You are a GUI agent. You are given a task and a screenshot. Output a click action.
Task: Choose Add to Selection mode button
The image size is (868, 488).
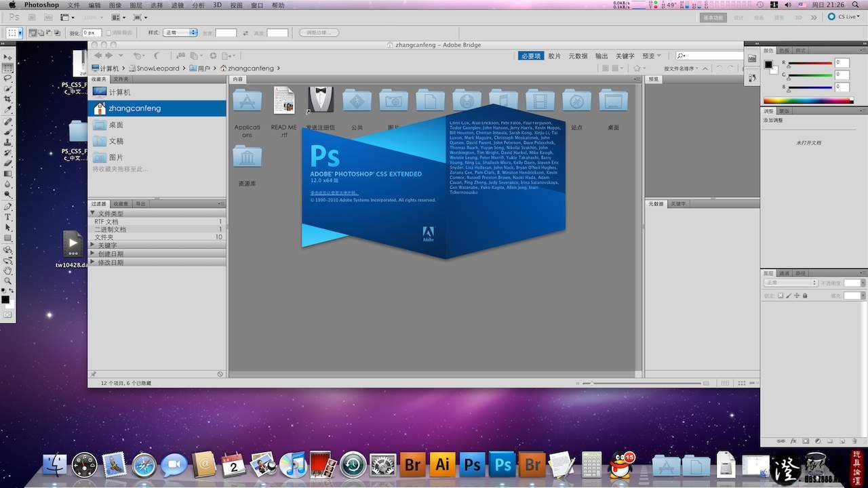coord(40,33)
